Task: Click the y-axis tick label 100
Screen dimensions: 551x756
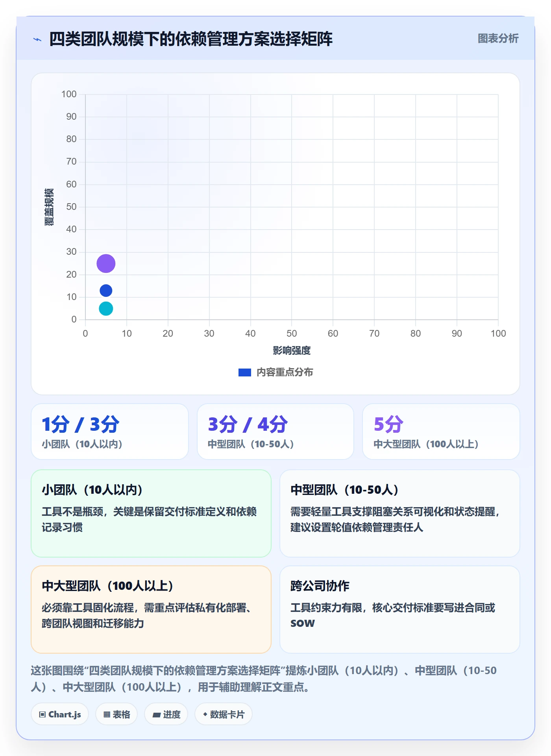Action: coord(69,94)
